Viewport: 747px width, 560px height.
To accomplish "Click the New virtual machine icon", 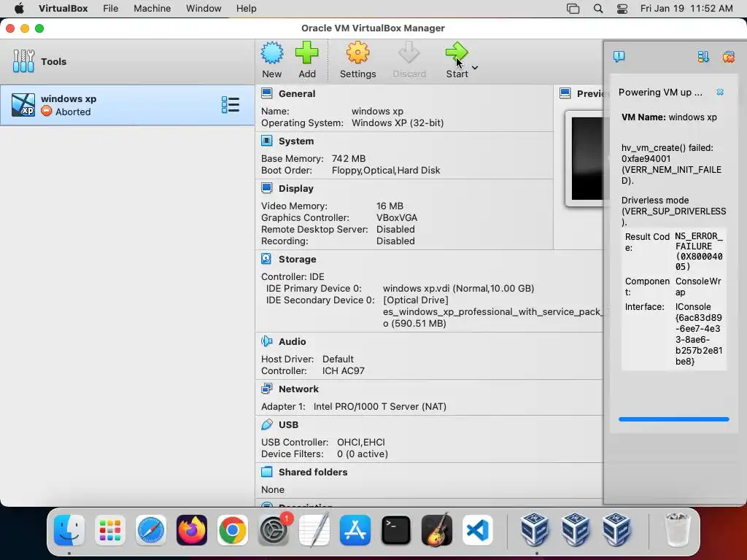I will [x=272, y=52].
